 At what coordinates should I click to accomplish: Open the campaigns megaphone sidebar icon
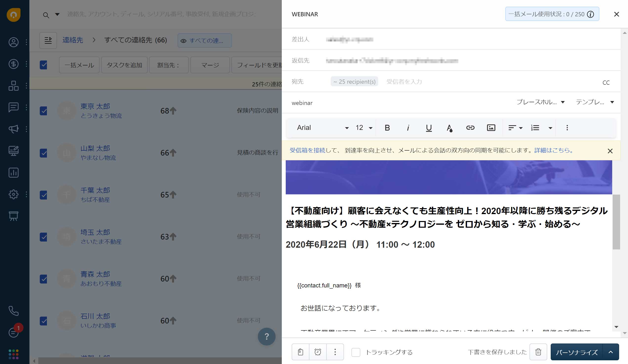pos(13,129)
